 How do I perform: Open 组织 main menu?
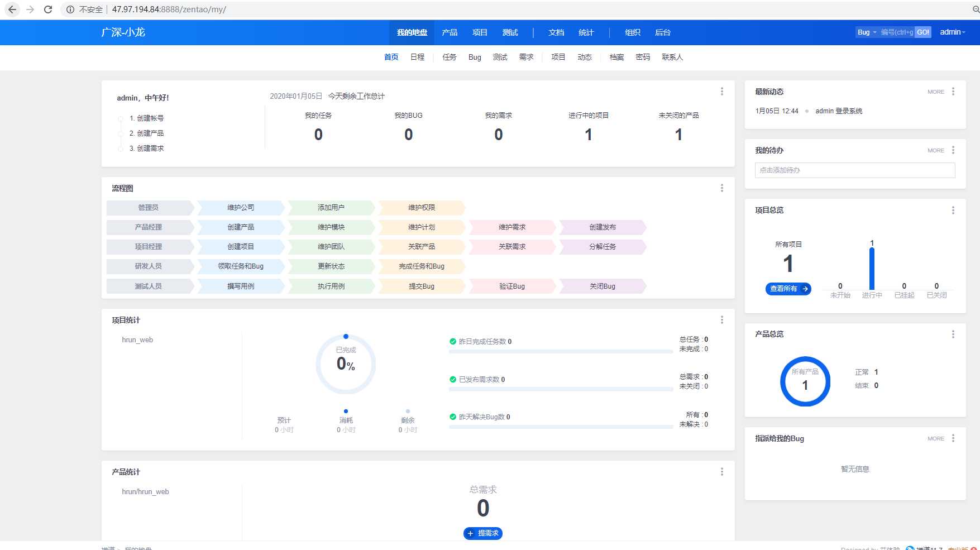(633, 32)
